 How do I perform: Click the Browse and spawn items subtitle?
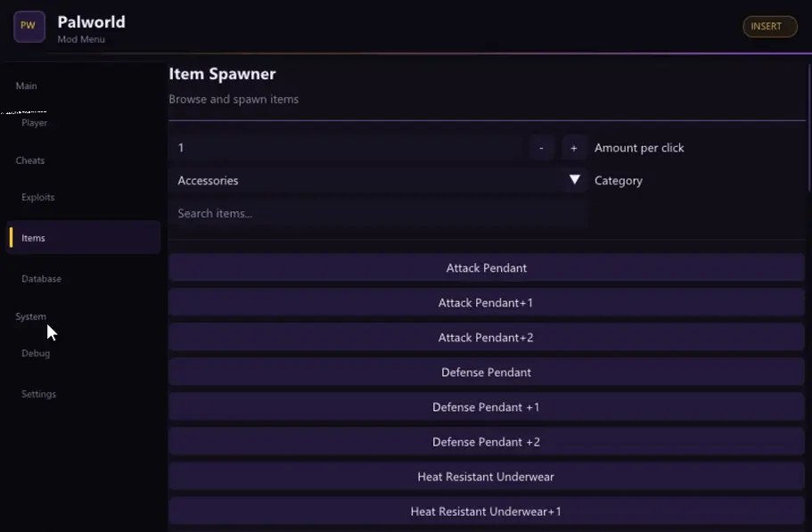(234, 99)
